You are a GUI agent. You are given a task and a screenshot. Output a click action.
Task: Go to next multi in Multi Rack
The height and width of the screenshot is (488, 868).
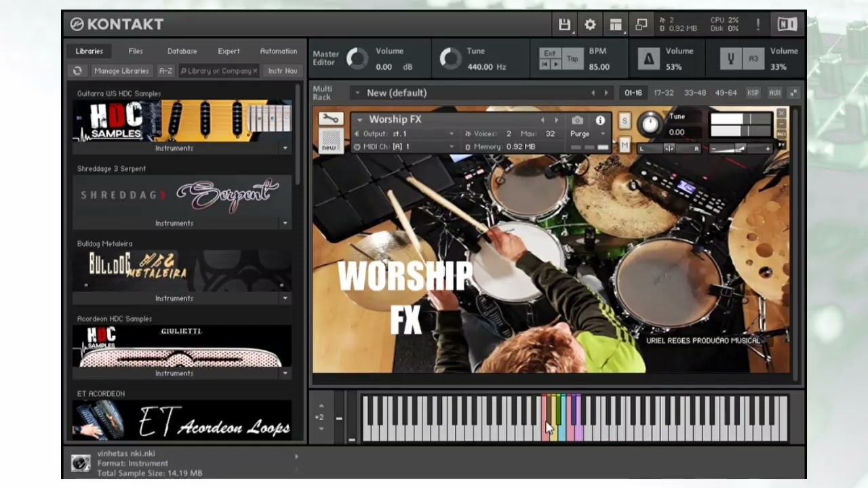(x=606, y=93)
